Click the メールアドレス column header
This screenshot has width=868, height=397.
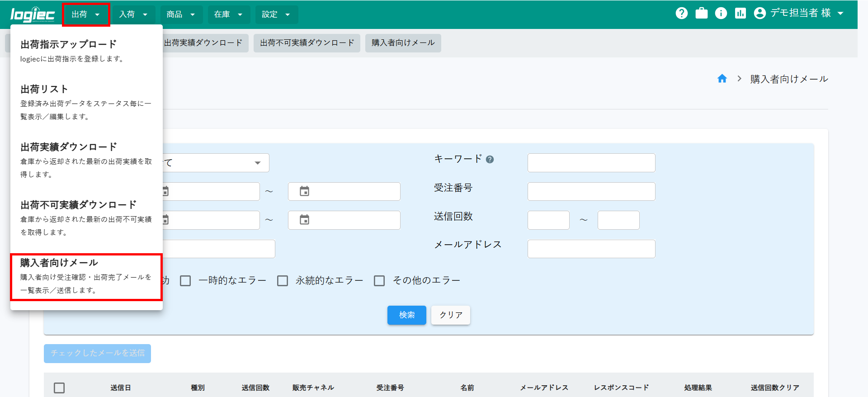pyautogui.click(x=544, y=388)
